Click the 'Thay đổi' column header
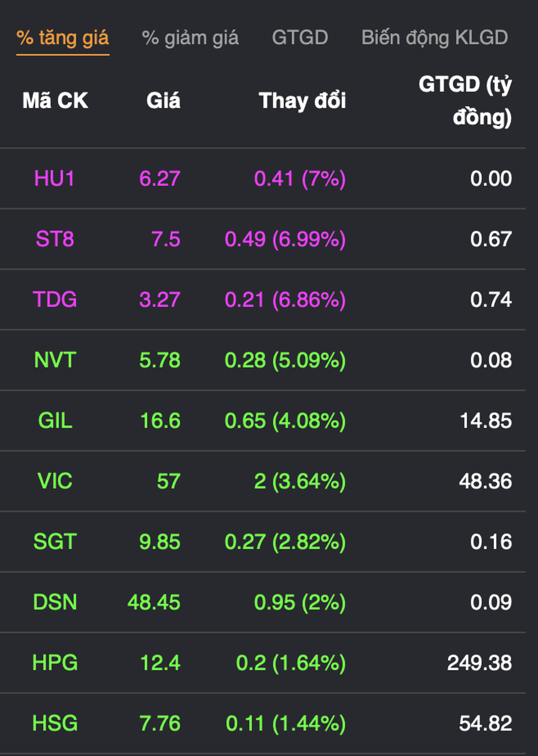 (x=302, y=100)
